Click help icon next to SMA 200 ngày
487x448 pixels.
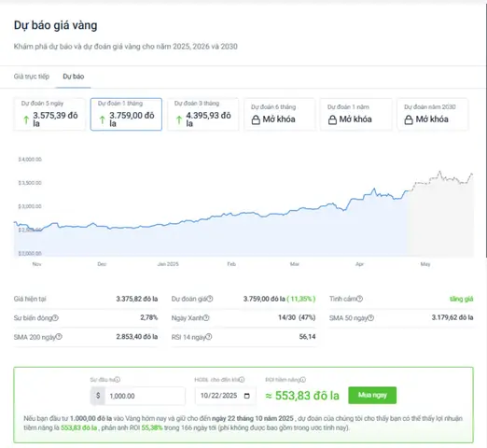59,337
